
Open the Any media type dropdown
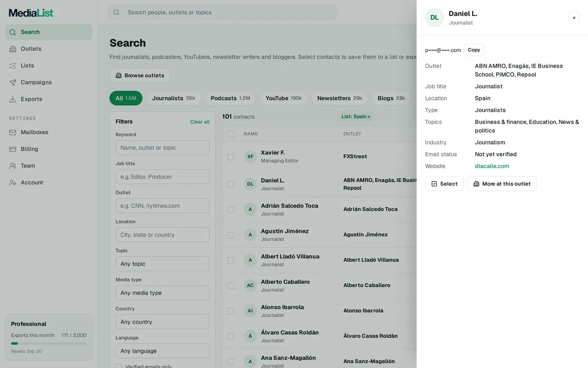point(163,293)
